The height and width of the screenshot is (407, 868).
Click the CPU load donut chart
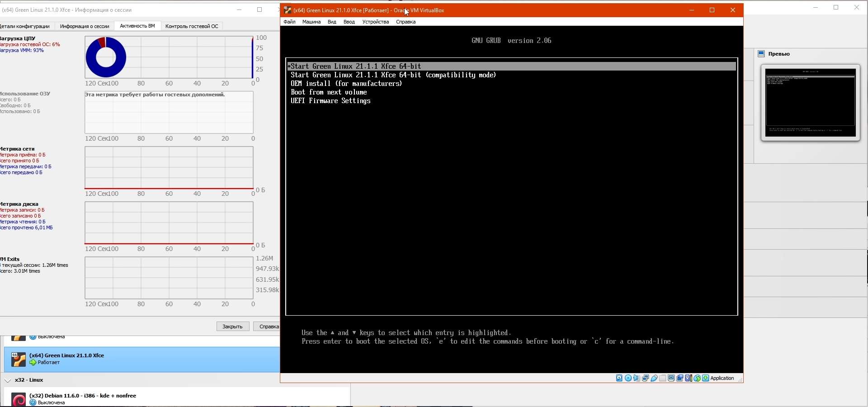[x=106, y=57]
